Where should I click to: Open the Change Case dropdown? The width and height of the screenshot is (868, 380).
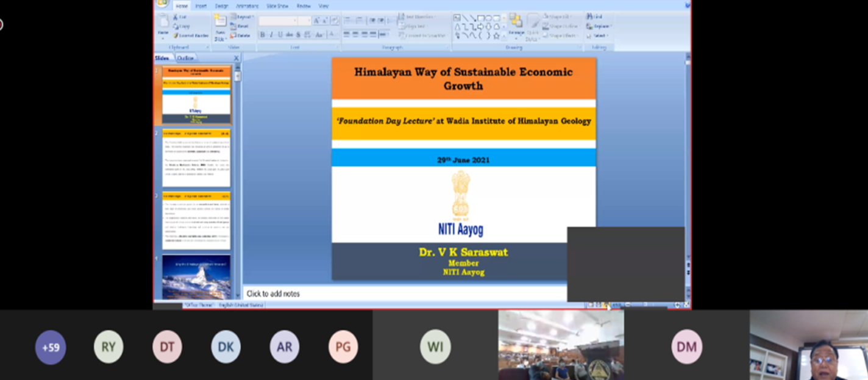tap(319, 35)
